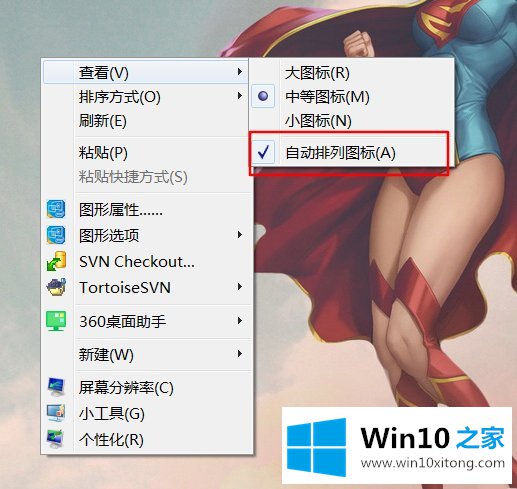Open 个性化(R) personalization

[x=146, y=439]
